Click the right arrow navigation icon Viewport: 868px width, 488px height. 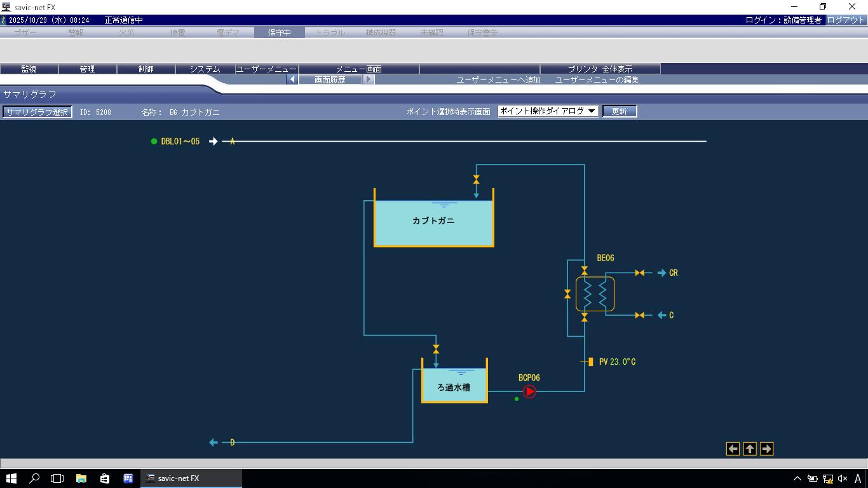click(x=766, y=449)
